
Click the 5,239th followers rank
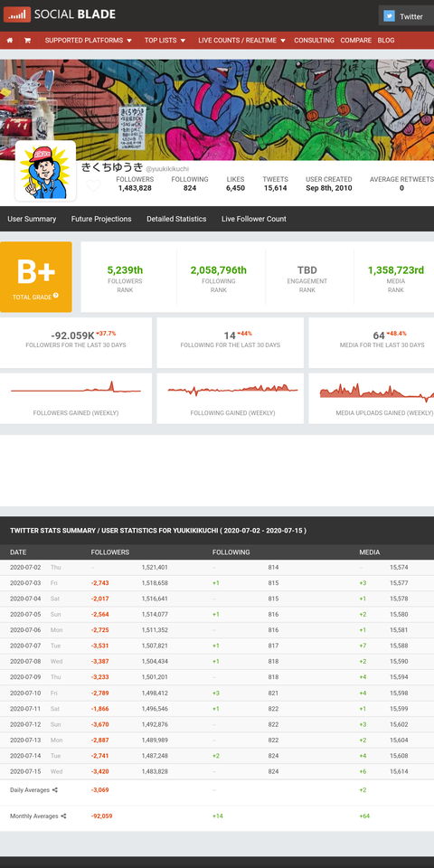pyautogui.click(x=125, y=270)
